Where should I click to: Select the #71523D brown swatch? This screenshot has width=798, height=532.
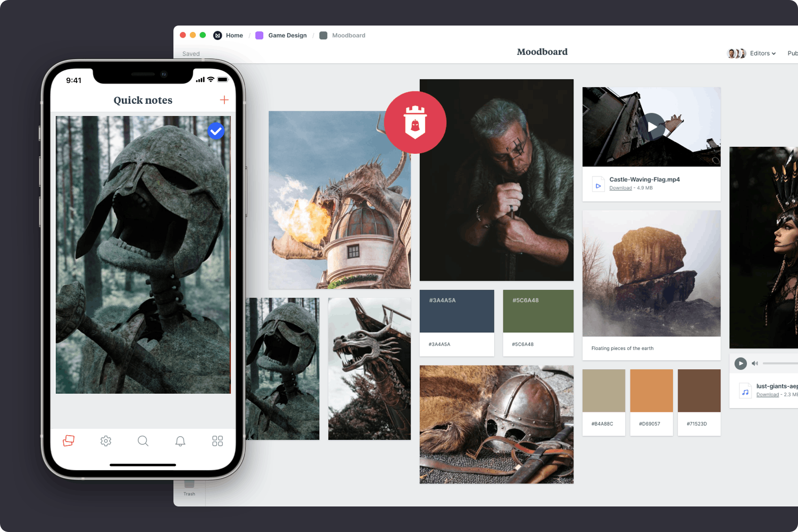[699, 390]
